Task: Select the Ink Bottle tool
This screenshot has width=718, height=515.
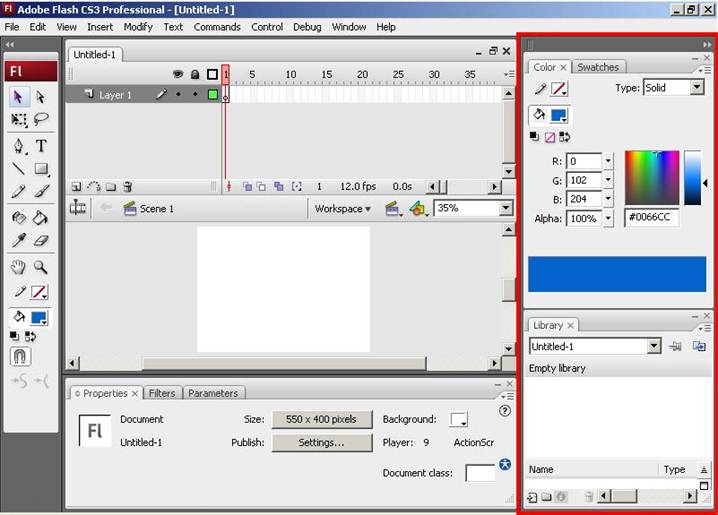Action: pyautogui.click(x=18, y=217)
